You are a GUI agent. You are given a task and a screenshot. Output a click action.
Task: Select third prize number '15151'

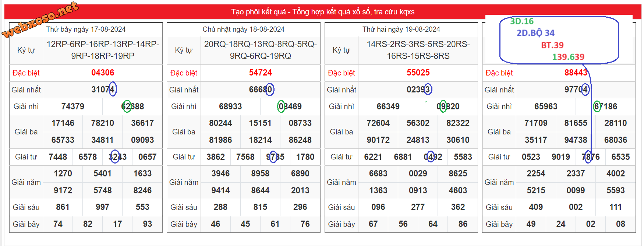coord(260,123)
